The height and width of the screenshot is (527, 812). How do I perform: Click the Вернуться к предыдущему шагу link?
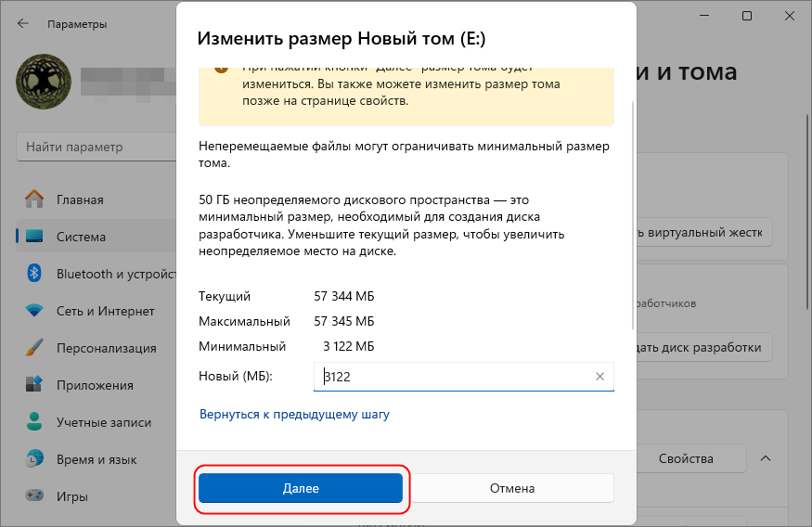coord(294,414)
